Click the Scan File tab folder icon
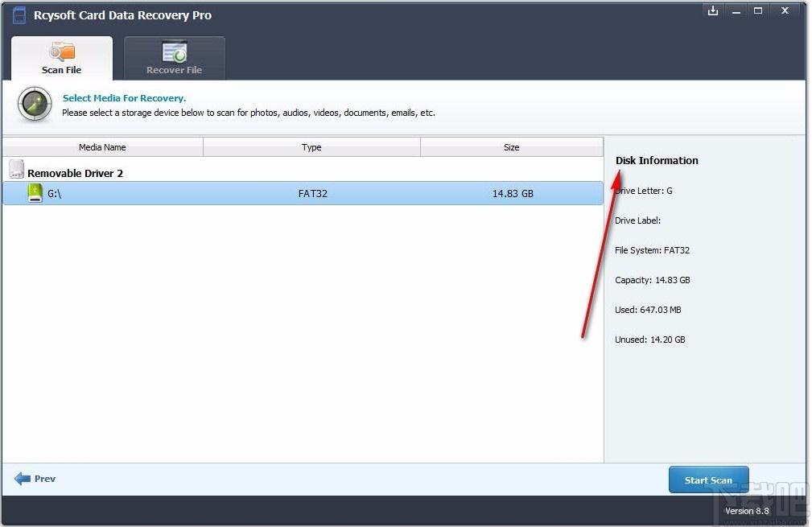812x527 pixels. click(x=62, y=51)
